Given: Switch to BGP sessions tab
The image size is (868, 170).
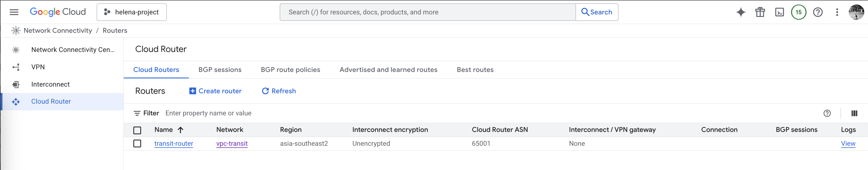Looking at the screenshot, I should click(x=220, y=70).
